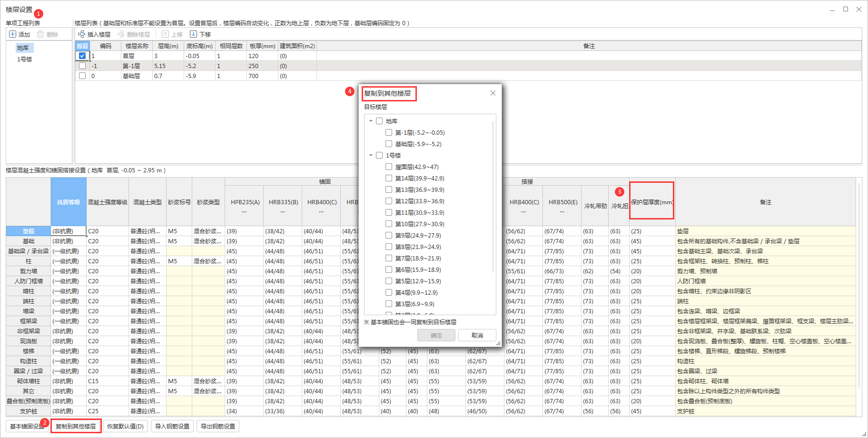
Task: Check 第3层(6.9~9.9) checkbox
Action: click(389, 304)
